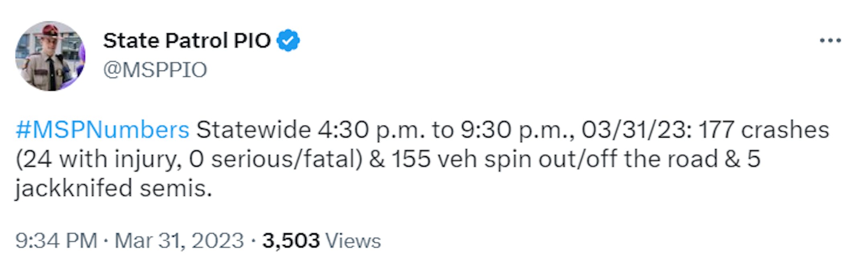Click the Views label

coord(353,241)
